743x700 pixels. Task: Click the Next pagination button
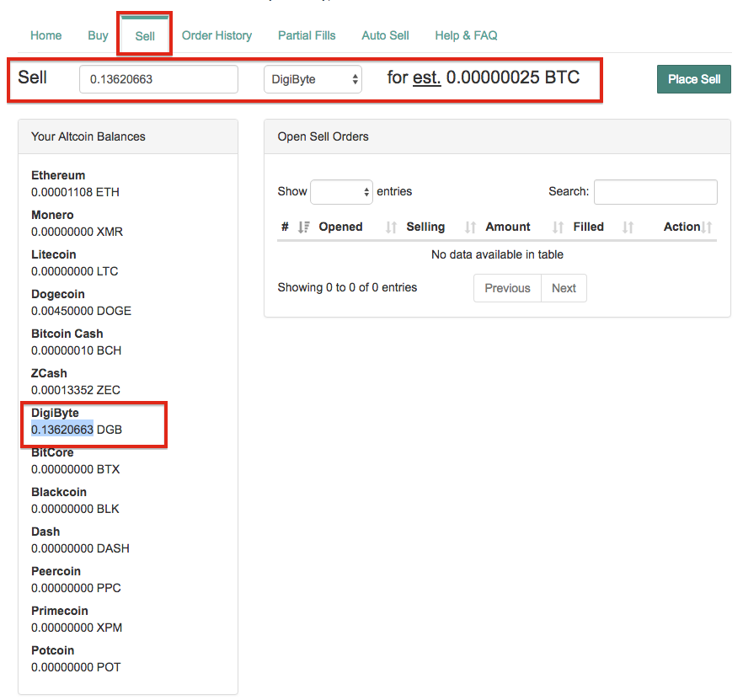[x=564, y=288]
